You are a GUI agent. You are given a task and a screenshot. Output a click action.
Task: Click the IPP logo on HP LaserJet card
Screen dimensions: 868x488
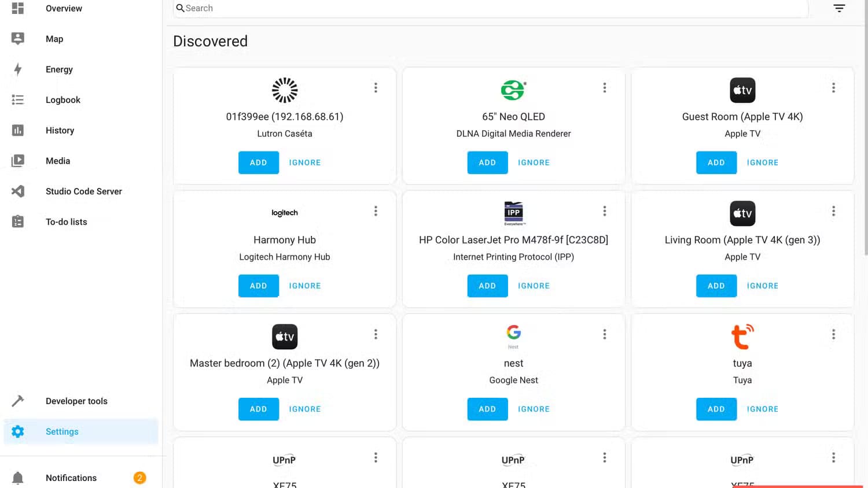pos(513,213)
